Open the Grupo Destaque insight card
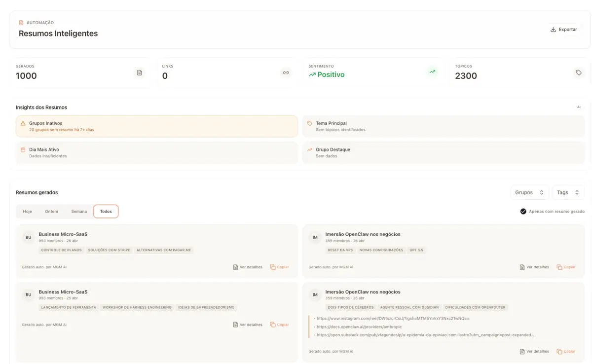The image size is (592, 364). pyautogui.click(x=444, y=152)
